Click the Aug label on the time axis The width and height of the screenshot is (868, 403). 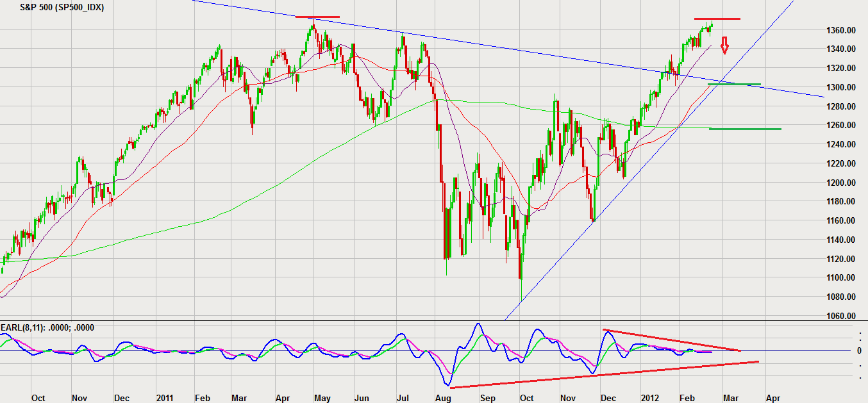[443, 398]
